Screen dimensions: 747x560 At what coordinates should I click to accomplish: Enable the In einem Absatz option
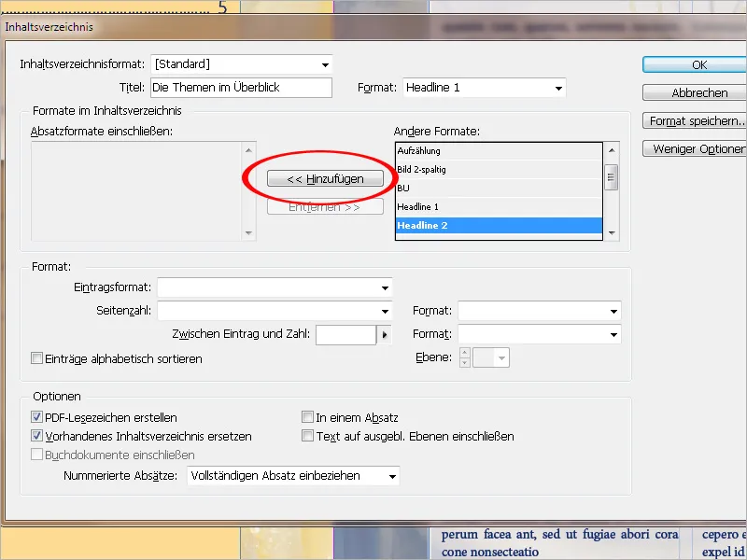tap(307, 417)
